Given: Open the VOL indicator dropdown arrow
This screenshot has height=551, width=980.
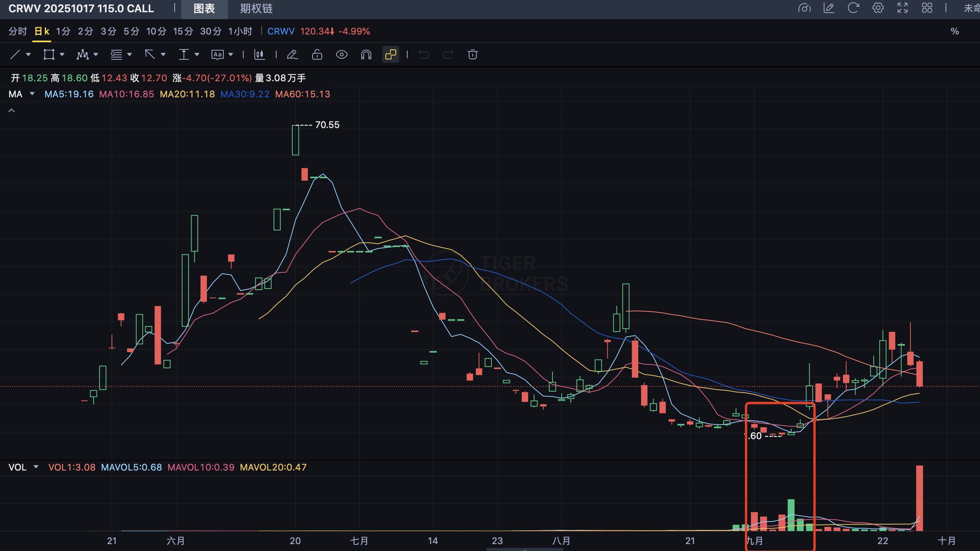Looking at the screenshot, I should pyautogui.click(x=36, y=467).
